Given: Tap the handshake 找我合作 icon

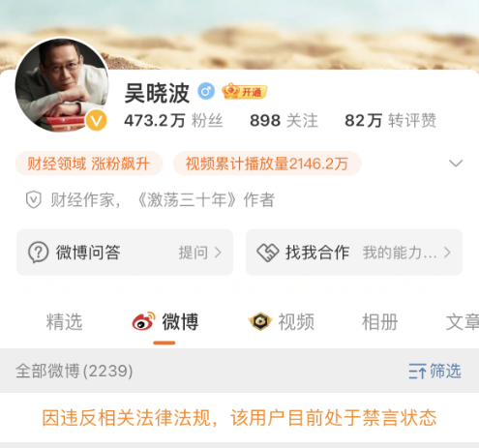Looking at the screenshot, I should [x=267, y=253].
